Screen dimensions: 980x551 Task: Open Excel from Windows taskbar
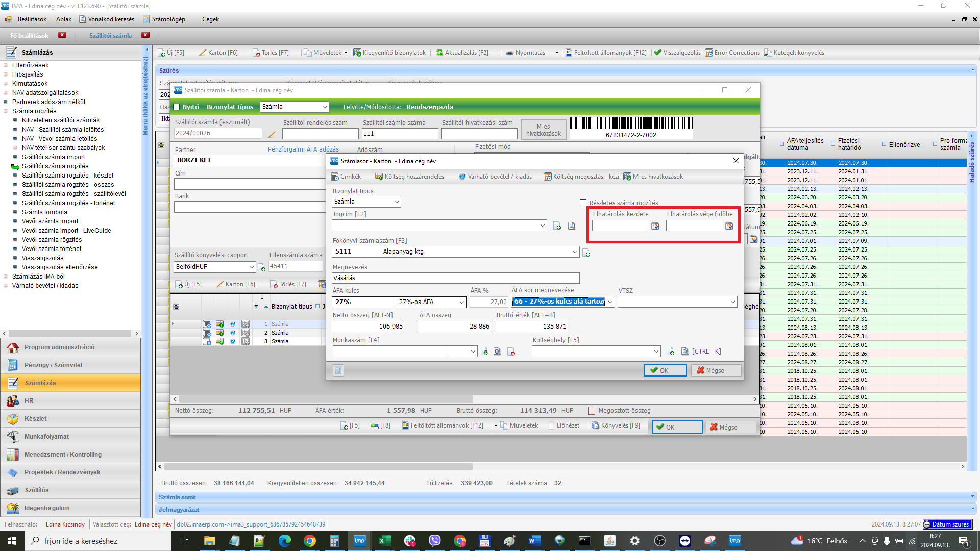pos(384,540)
